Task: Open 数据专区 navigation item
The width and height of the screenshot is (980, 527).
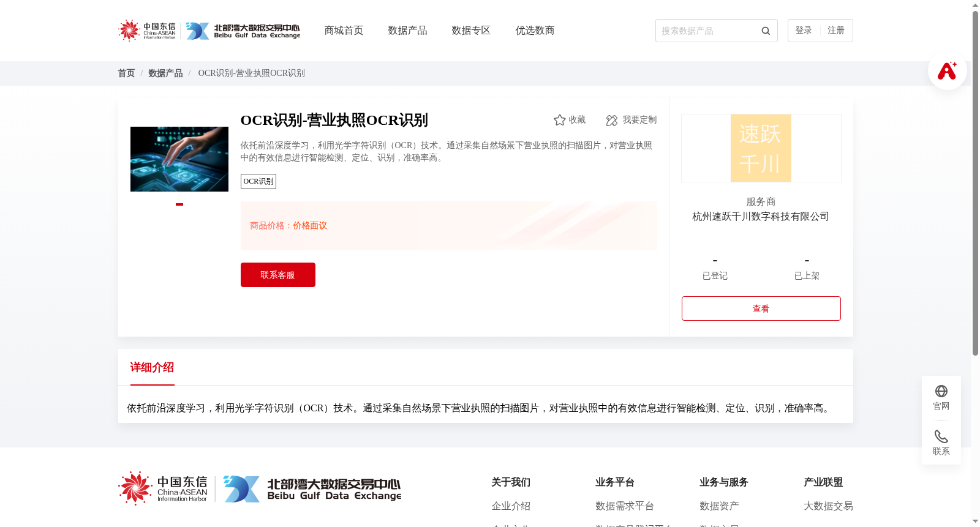Action: (x=471, y=31)
